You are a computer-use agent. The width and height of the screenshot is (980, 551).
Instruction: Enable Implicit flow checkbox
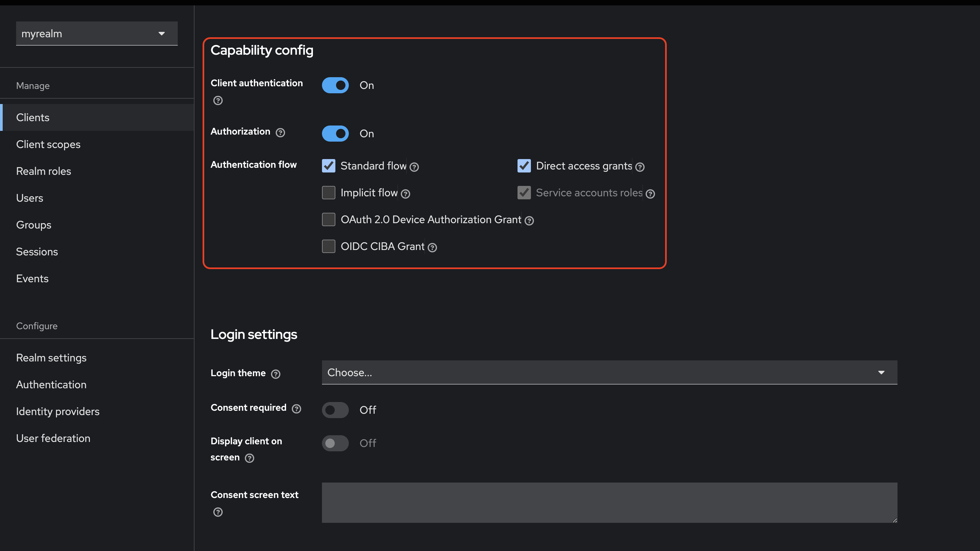click(328, 193)
